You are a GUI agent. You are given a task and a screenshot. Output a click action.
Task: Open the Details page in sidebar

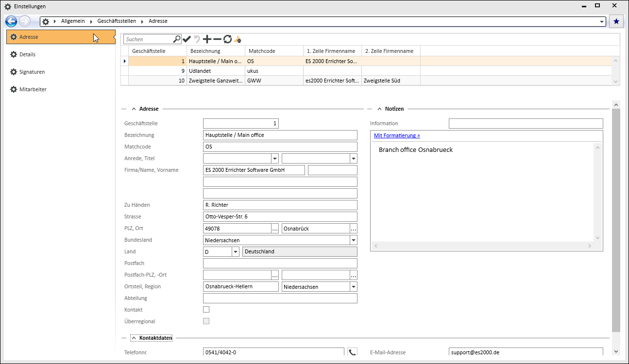click(x=27, y=54)
